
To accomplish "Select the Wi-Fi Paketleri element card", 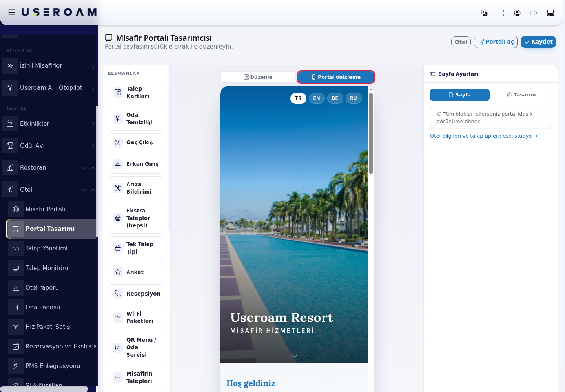I will point(135,318).
